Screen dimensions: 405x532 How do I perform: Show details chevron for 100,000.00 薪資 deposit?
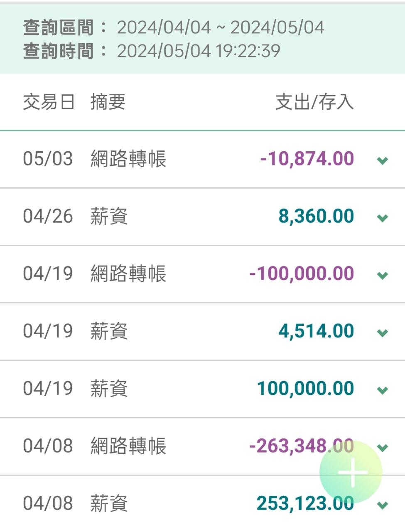pos(382,389)
